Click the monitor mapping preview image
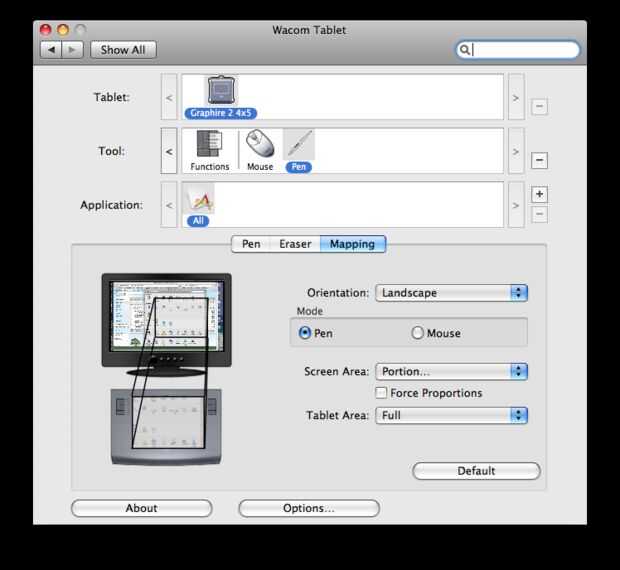 [166, 324]
